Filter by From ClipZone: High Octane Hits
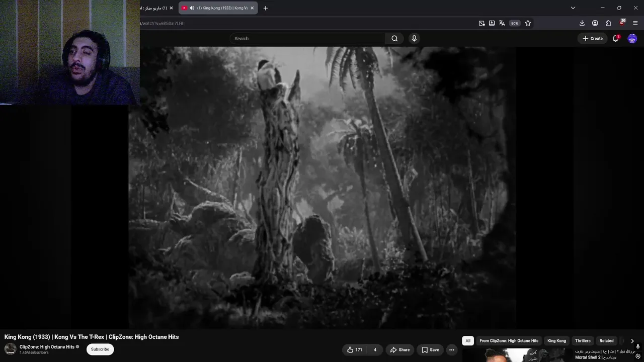Image resolution: width=644 pixels, height=362 pixels. tap(509, 341)
